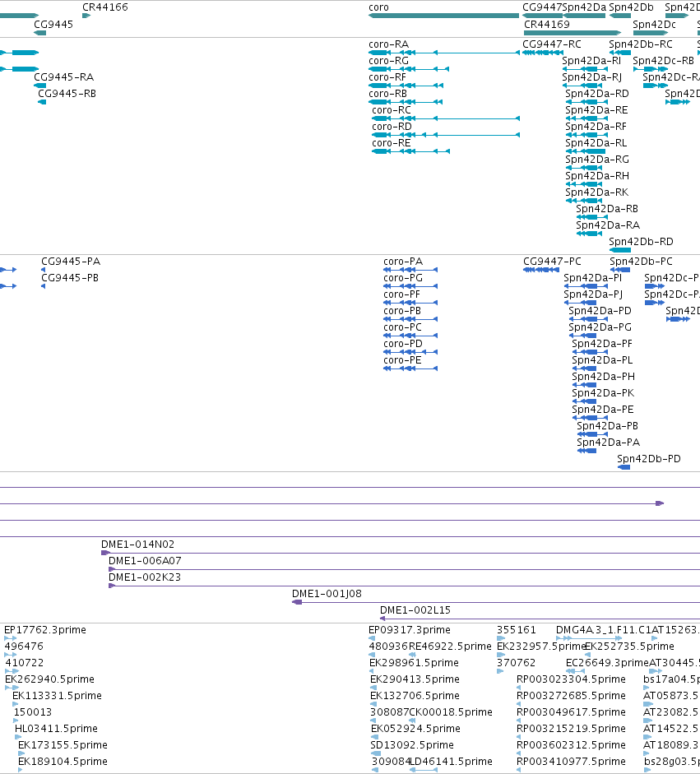Click BAC clone DME1-002L15

(x=415, y=609)
